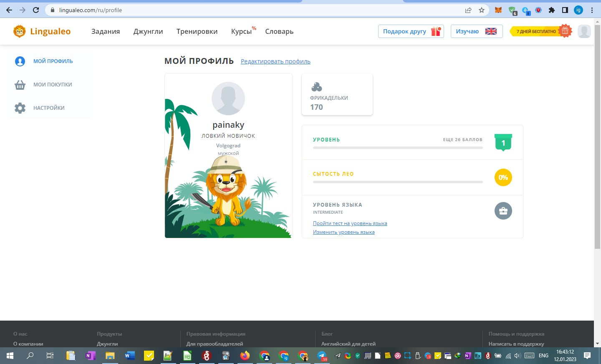Click the Уровень progress bar
601x364 pixels.
[x=398, y=148]
